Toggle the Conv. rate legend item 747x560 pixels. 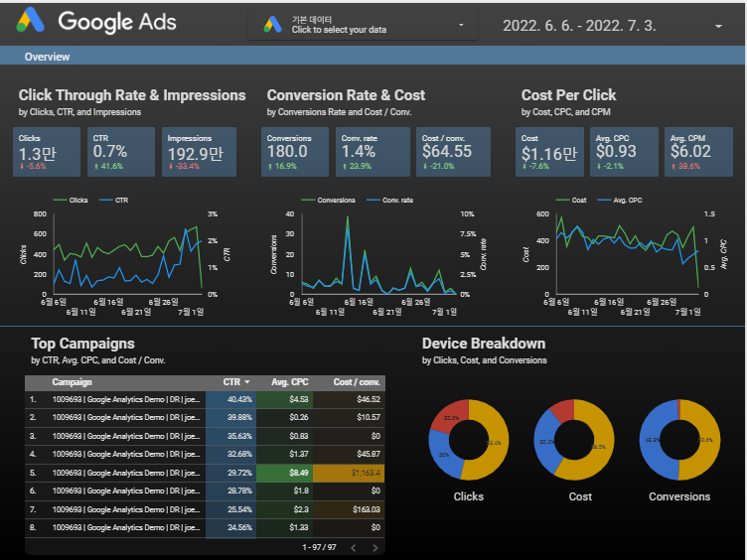(x=389, y=200)
